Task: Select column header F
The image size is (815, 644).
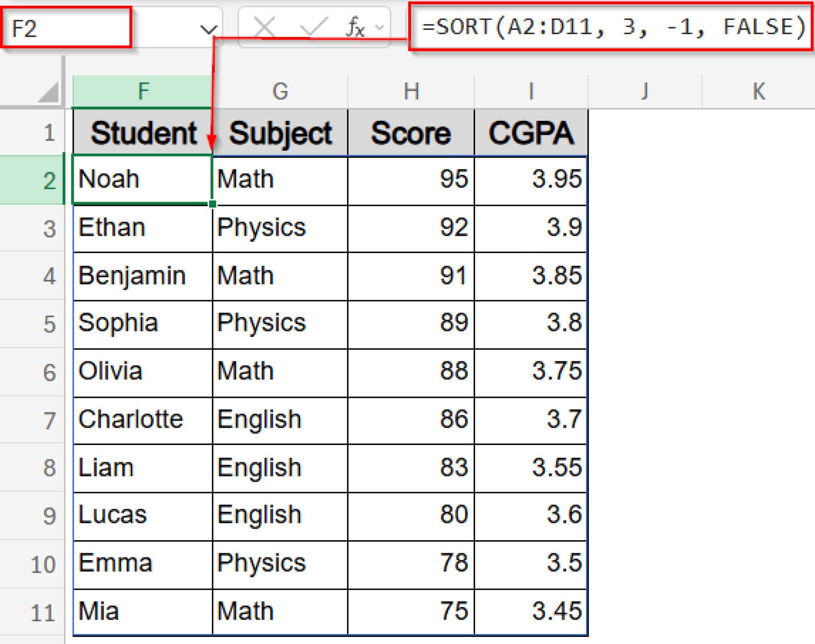Action: (x=143, y=91)
